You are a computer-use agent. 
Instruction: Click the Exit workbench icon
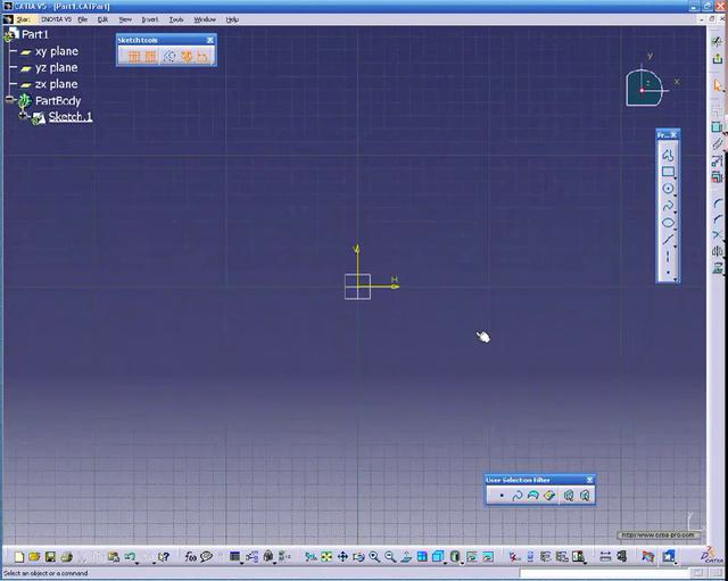click(x=717, y=59)
